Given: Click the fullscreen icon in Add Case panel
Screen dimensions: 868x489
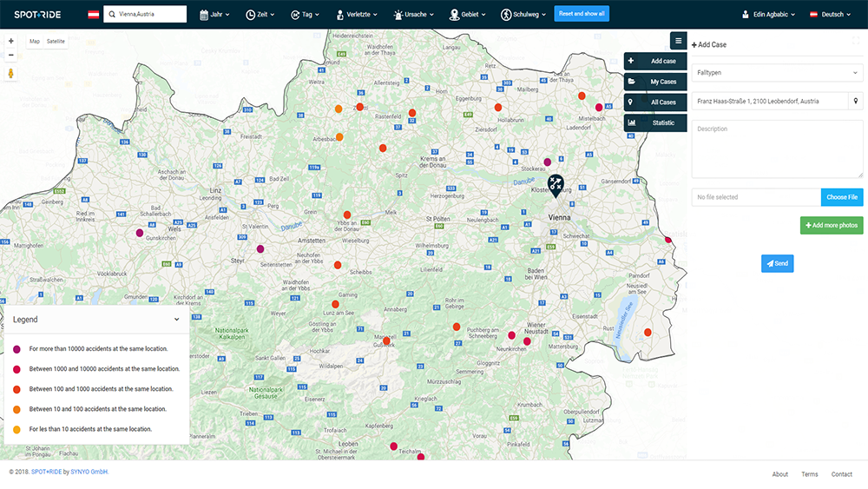Looking at the screenshot, I should (856, 40).
